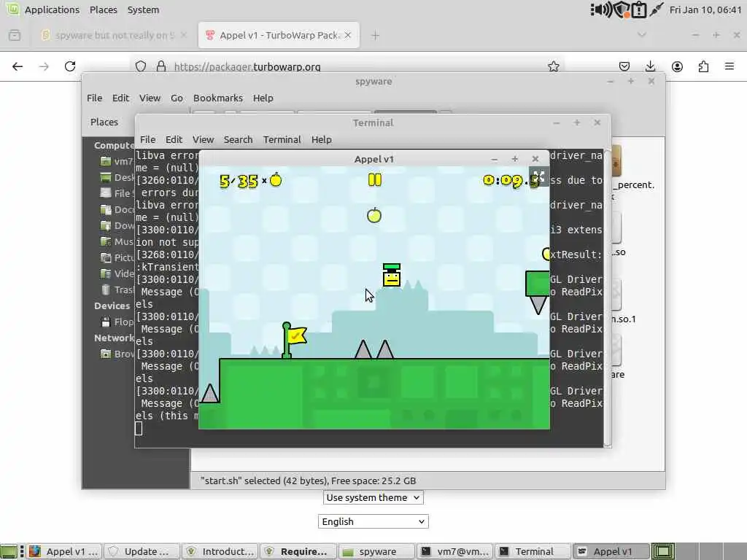Save page to Pocket icon
This screenshot has width=747, height=560.
pos(624,66)
